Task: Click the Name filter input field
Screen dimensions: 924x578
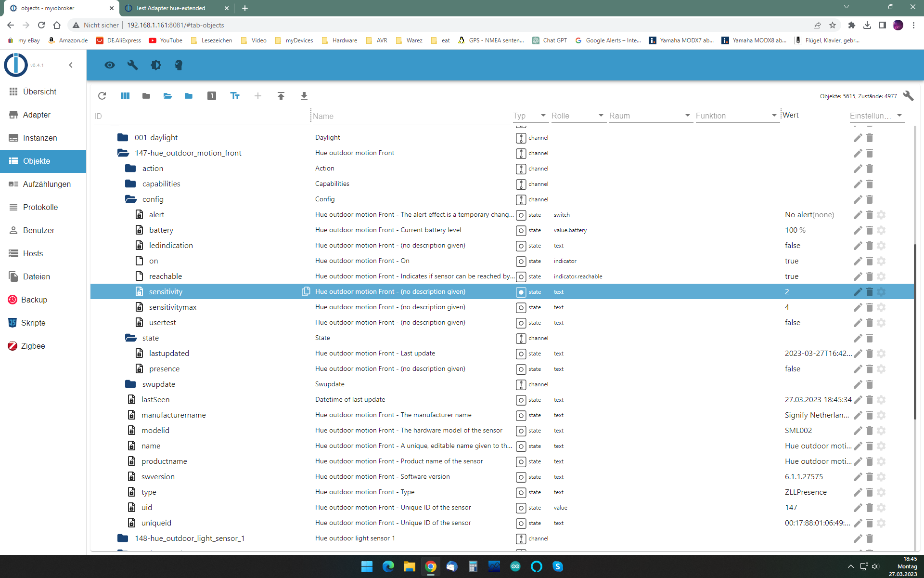Action: click(x=411, y=116)
